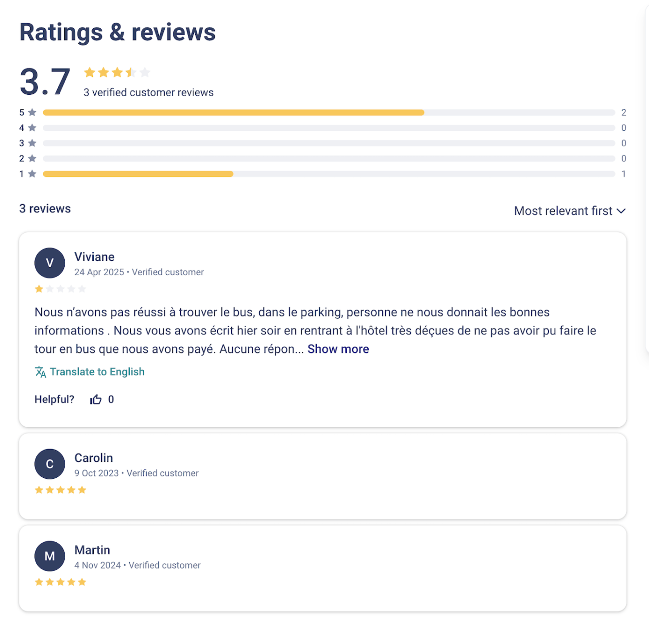Click Carolin's C avatar circle
The height and width of the screenshot is (644, 649).
50,464
